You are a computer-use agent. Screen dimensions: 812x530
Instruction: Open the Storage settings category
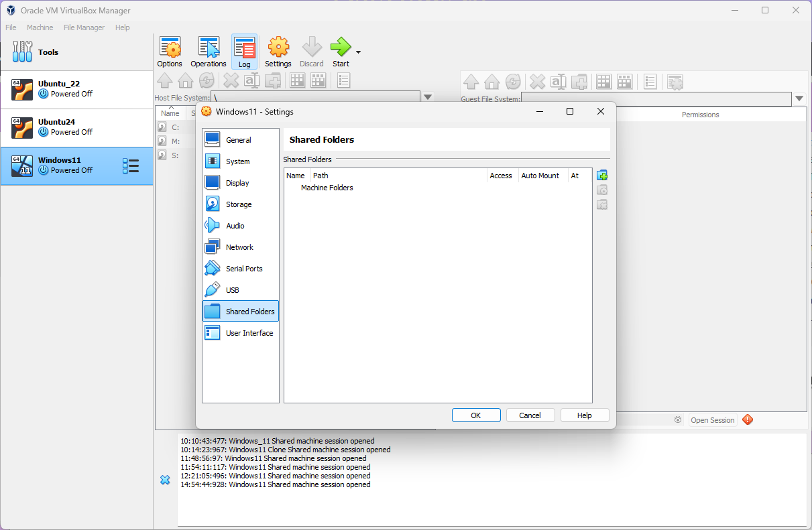pos(241,204)
